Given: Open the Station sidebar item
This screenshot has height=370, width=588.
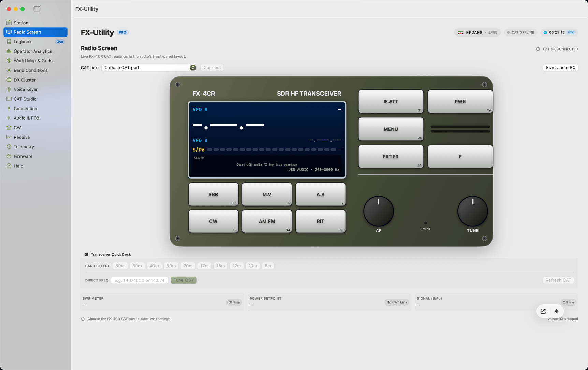Looking at the screenshot, I should (x=35, y=23).
